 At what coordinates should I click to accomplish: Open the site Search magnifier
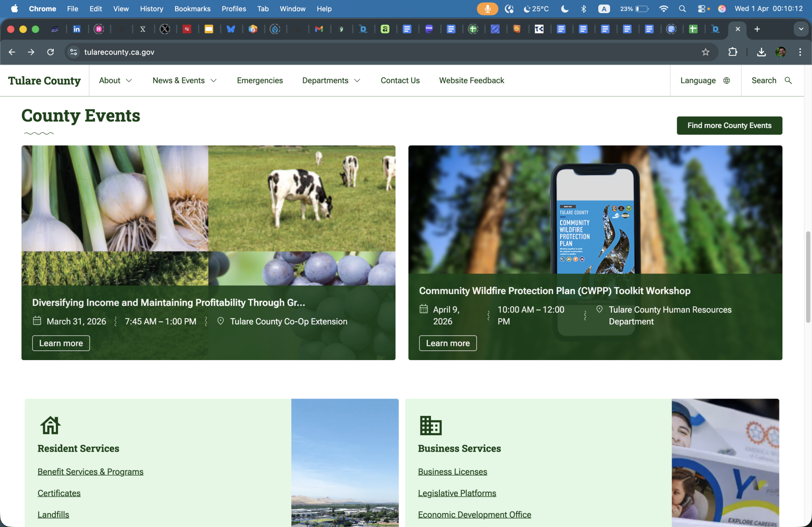click(x=772, y=81)
